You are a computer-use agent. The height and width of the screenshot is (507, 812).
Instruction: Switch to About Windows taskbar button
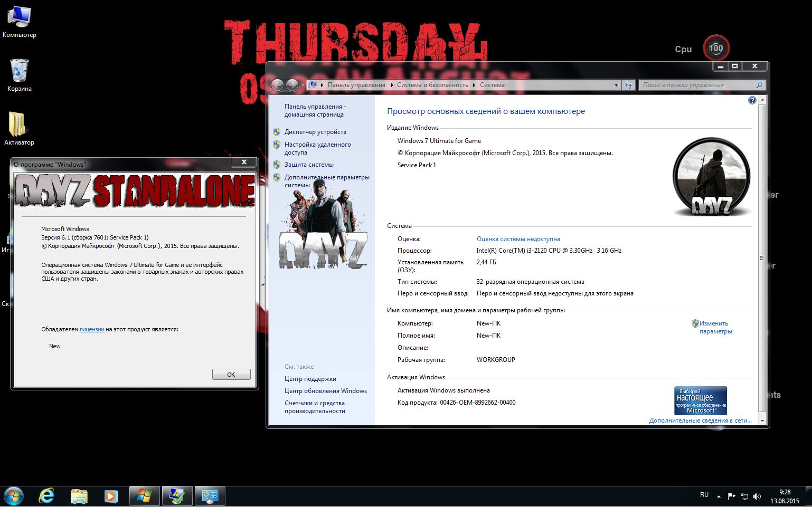point(144,496)
